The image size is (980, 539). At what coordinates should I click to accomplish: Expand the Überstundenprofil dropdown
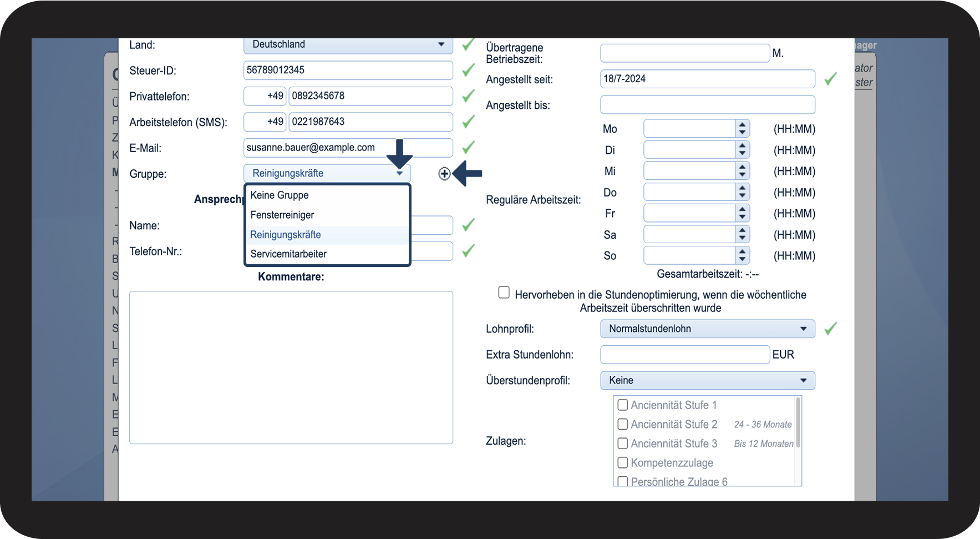(708, 380)
